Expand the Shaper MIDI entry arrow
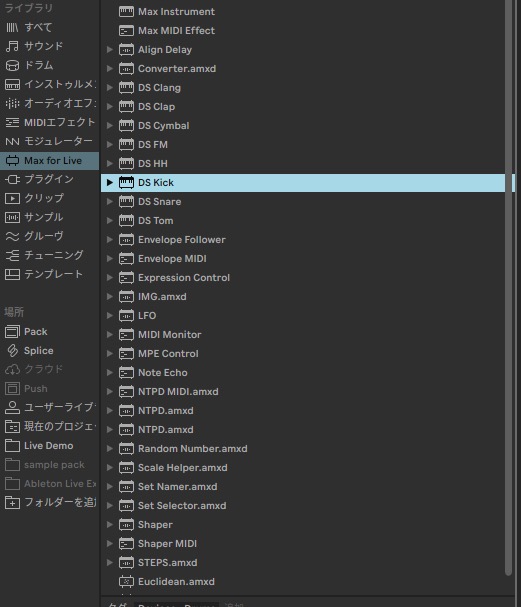The height and width of the screenshot is (607, 521). click(110, 544)
